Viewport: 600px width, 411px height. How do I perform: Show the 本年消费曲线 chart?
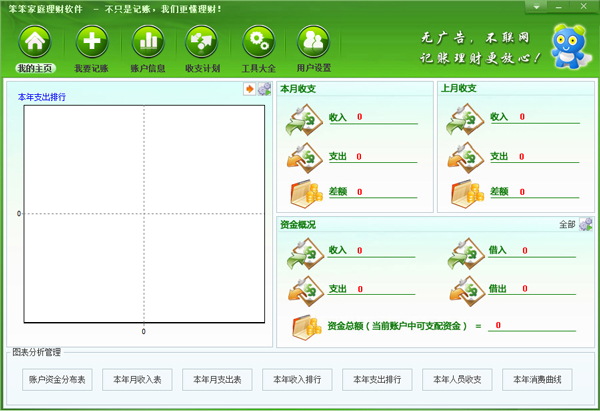pos(537,380)
